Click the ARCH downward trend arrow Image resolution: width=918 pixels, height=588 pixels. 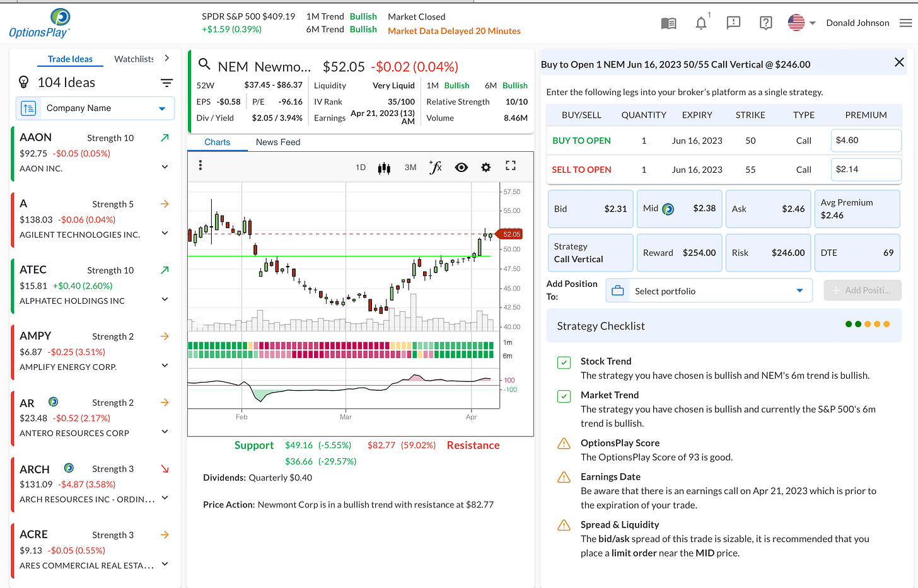tap(165, 468)
